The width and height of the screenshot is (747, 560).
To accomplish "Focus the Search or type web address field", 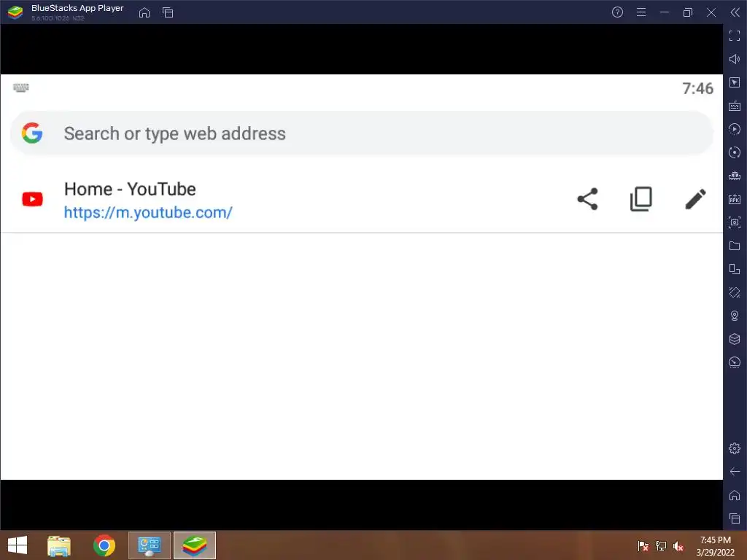I will pyautogui.click(x=362, y=133).
